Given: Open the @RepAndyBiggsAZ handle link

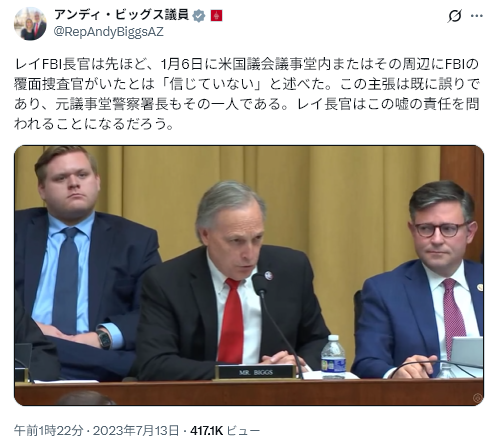Looking at the screenshot, I should [108, 32].
